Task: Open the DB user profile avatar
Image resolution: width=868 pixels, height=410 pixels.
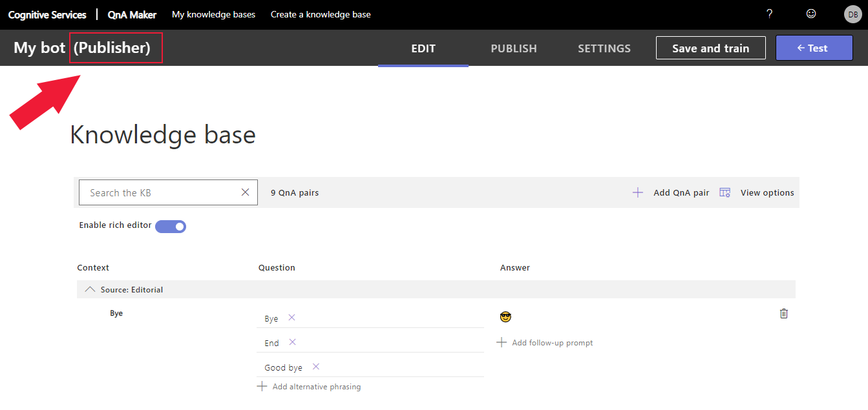Action: [x=853, y=14]
